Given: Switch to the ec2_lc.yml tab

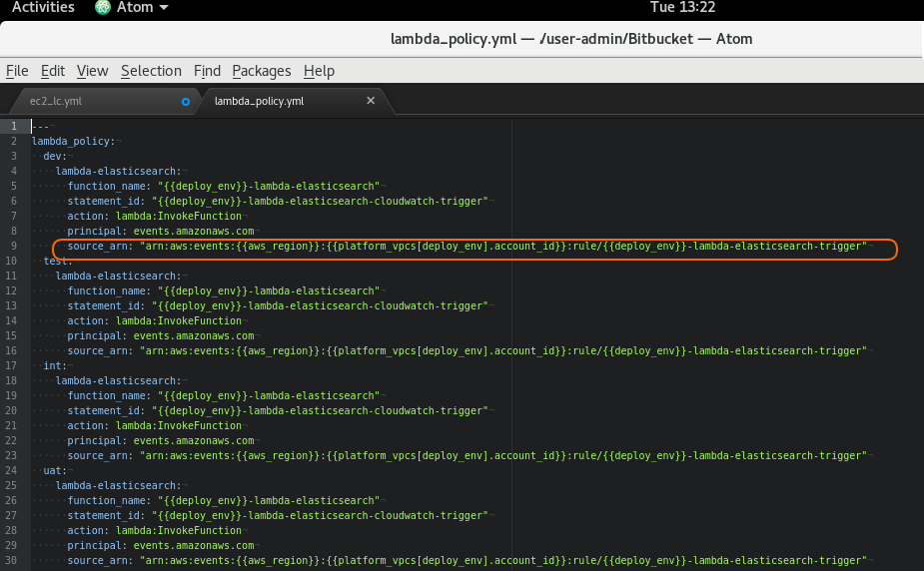Looking at the screenshot, I should (x=56, y=101).
